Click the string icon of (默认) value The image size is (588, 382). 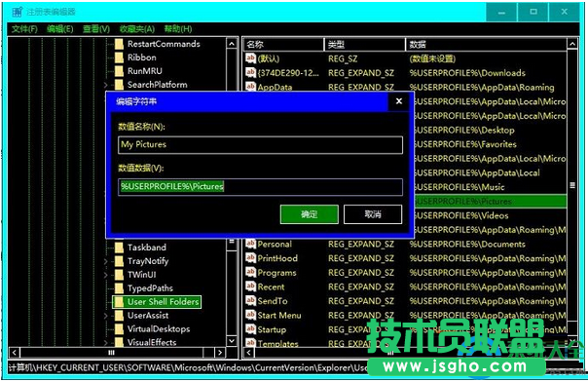250,58
